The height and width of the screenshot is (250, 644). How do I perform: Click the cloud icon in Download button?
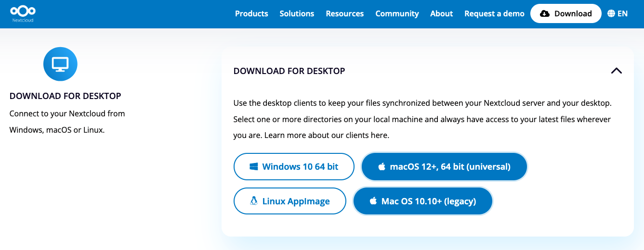[545, 13]
